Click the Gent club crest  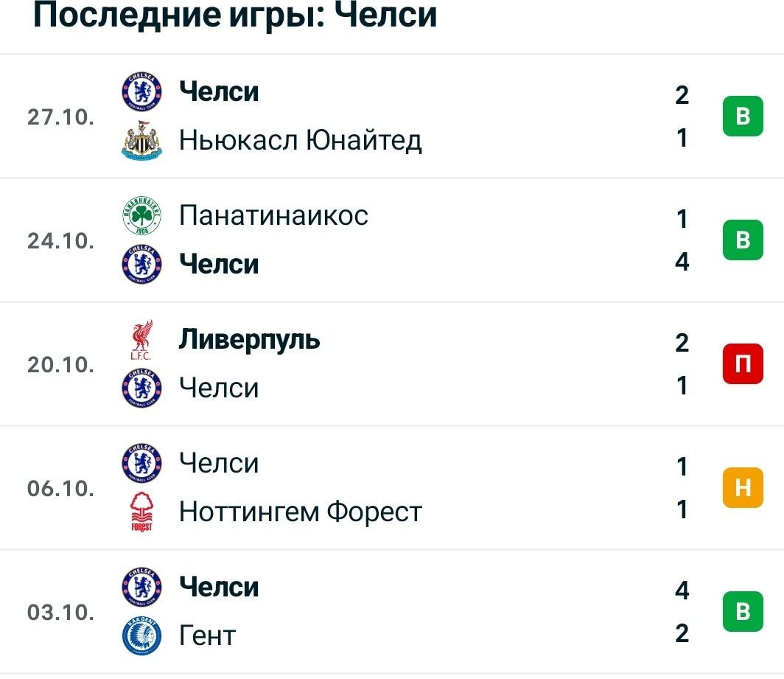tap(142, 636)
